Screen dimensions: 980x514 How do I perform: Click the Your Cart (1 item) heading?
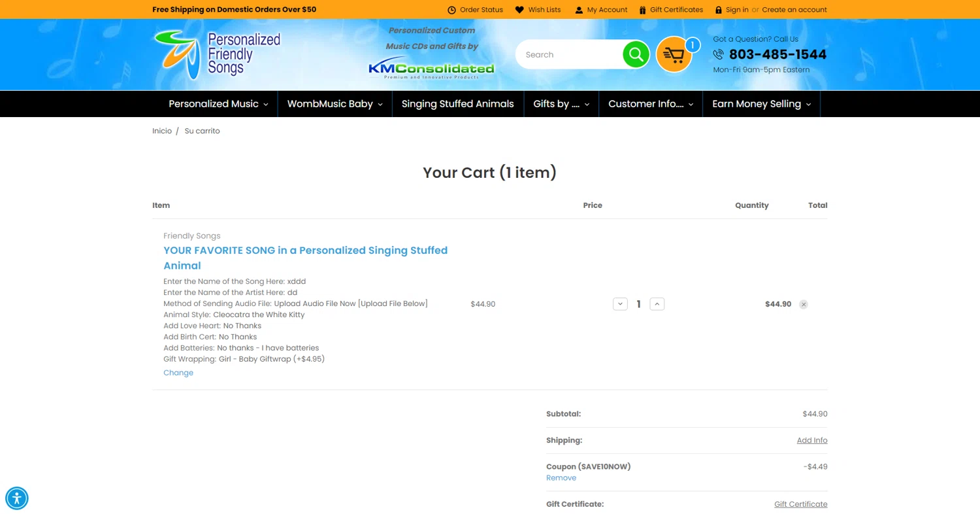coord(490,173)
